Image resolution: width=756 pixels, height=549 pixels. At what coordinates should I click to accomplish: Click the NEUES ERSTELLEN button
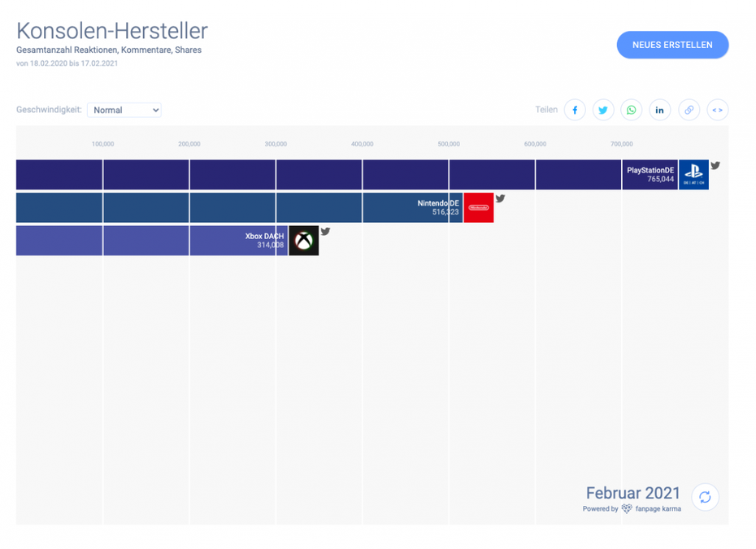(x=672, y=45)
